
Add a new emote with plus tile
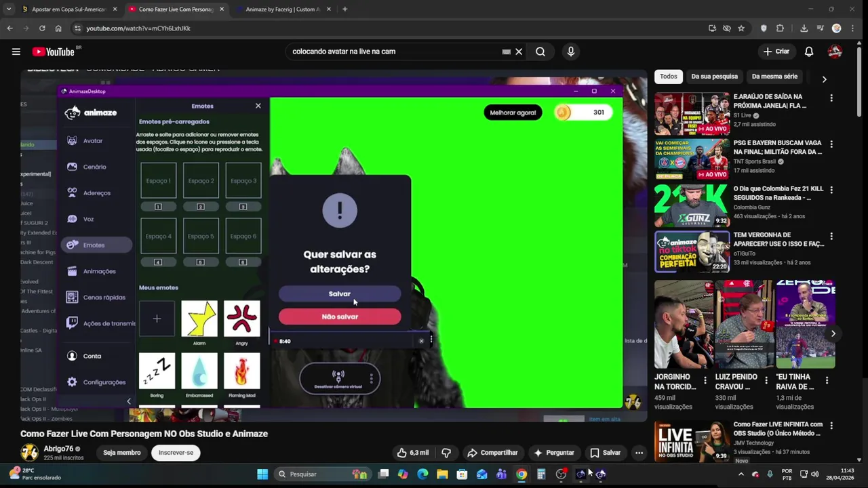pyautogui.click(x=157, y=319)
